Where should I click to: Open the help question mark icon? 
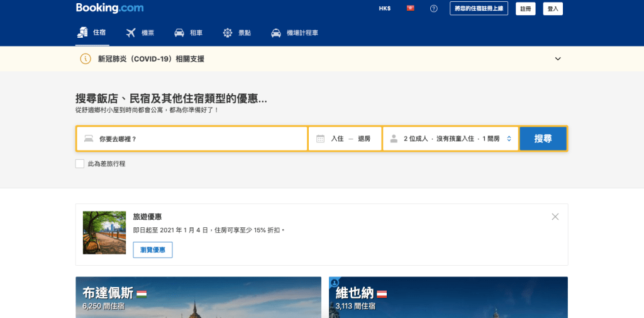tap(433, 9)
